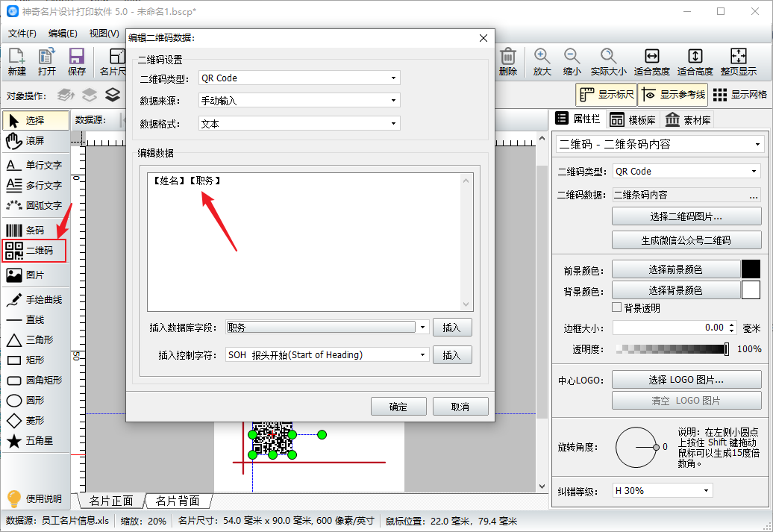Image resolution: width=773 pixels, height=532 pixels.
Task: Toggle 显示网格 (Show grid)
Action: click(x=740, y=95)
